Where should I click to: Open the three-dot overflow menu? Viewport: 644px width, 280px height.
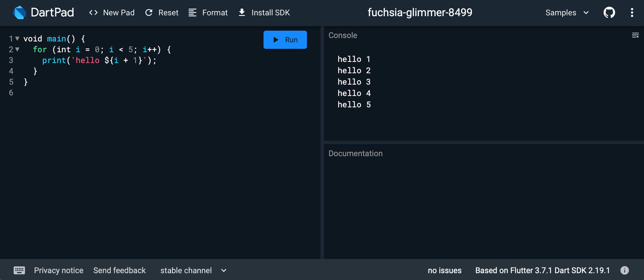[x=632, y=12]
